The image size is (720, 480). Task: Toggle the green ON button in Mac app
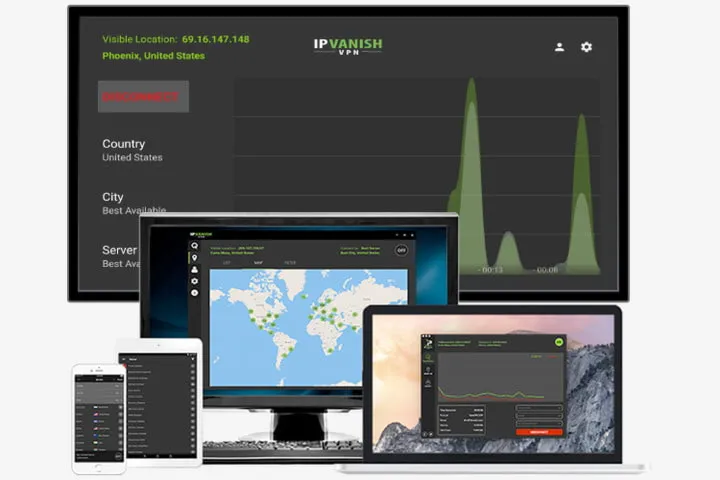click(x=559, y=342)
